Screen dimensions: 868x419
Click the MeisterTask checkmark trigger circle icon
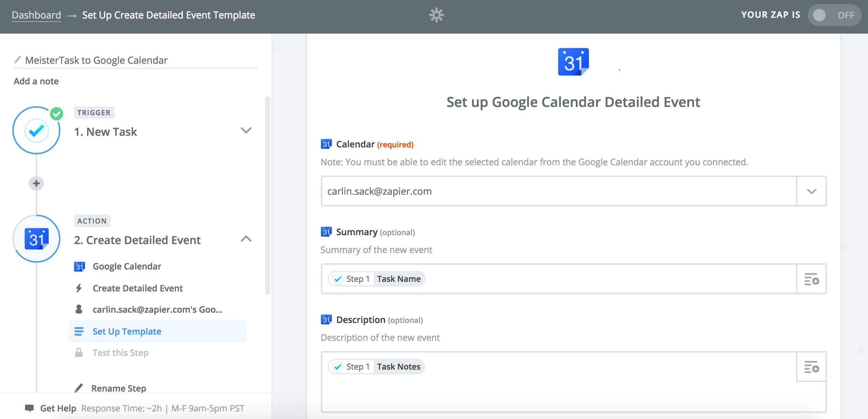click(36, 130)
